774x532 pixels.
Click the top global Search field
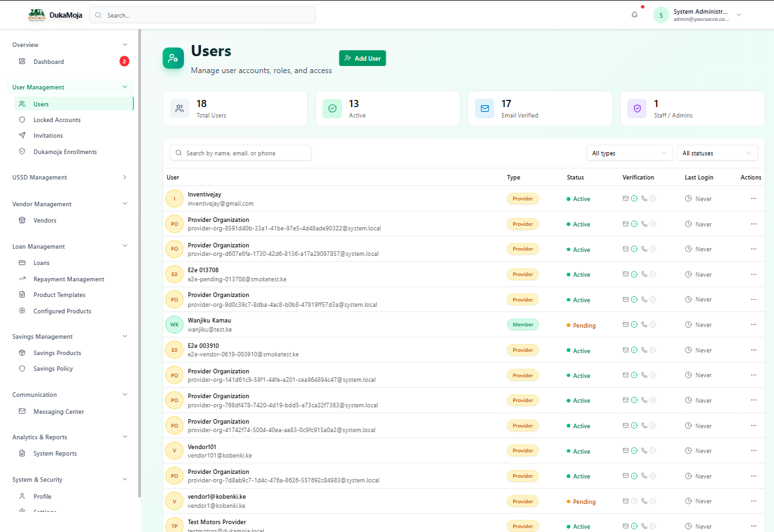click(x=202, y=15)
